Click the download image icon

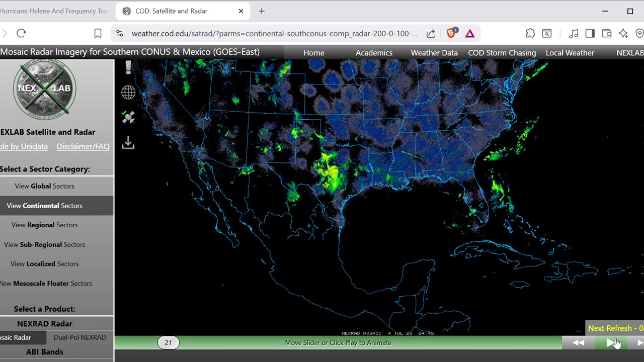128,143
